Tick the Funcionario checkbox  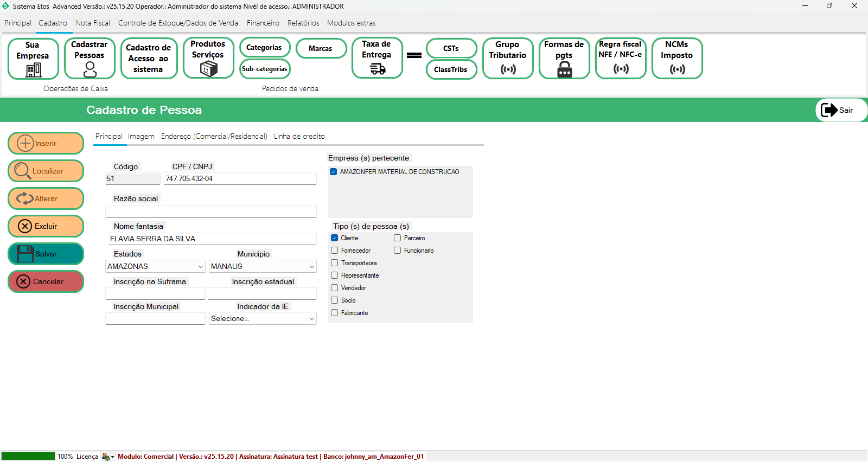point(398,251)
